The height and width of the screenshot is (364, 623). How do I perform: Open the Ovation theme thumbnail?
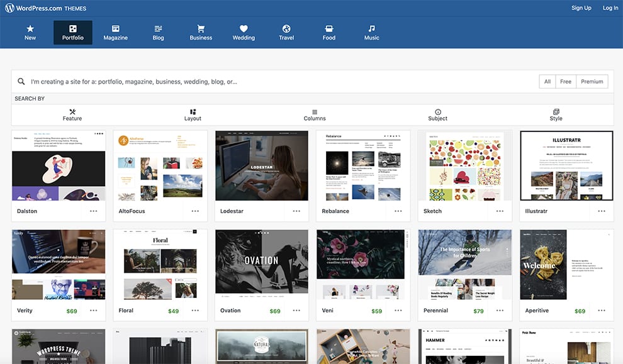pyautogui.click(x=262, y=265)
